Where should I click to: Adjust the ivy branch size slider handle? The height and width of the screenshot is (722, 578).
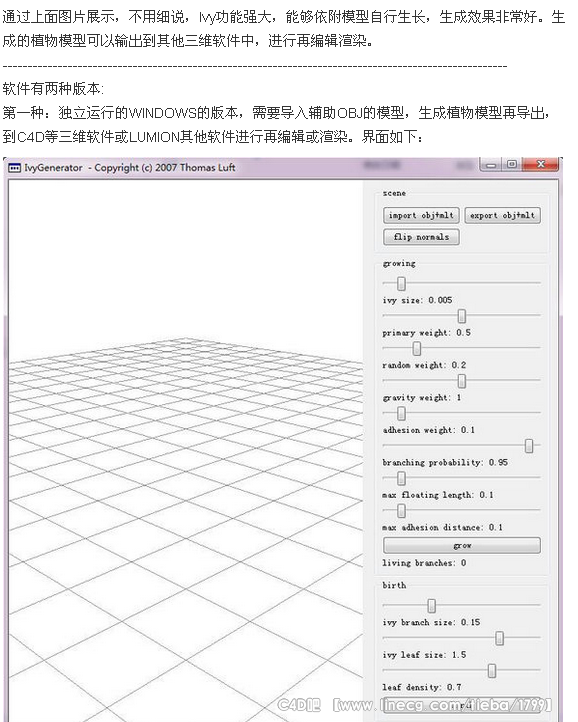pyautogui.click(x=432, y=606)
